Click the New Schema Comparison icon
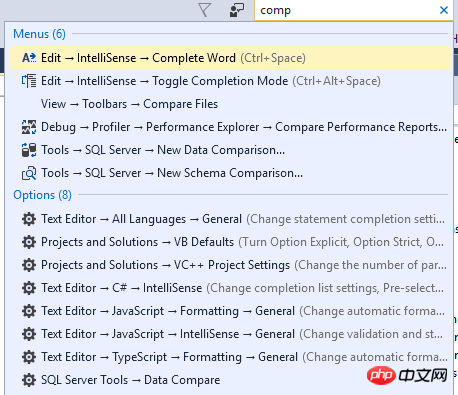This screenshot has height=395, width=458. pyautogui.click(x=29, y=173)
